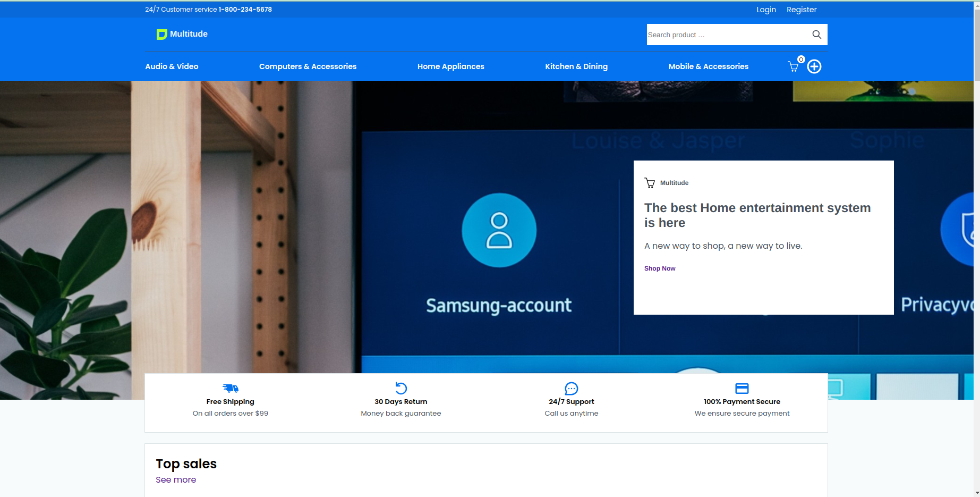The height and width of the screenshot is (497, 980).
Task: Click Shop Now in the banner
Action: (660, 268)
